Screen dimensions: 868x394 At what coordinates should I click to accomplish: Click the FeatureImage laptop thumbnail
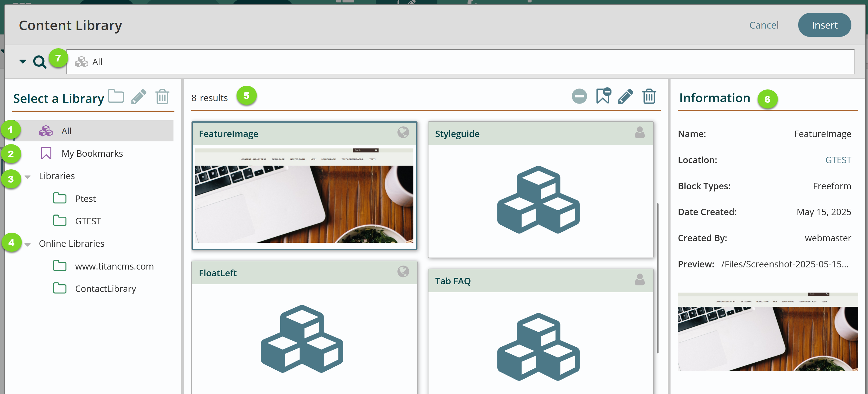(304, 195)
